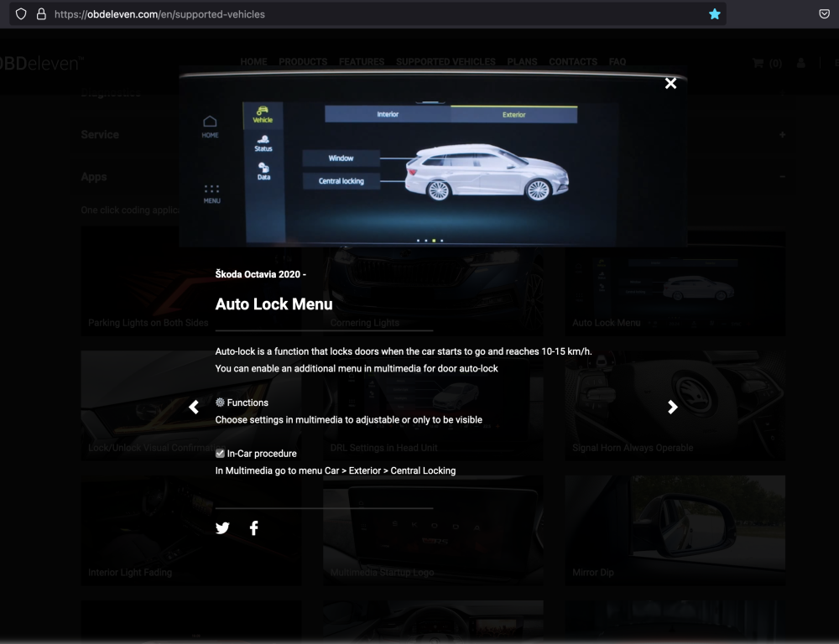Click the Škoda Octavia 2020 label
Image resolution: width=839 pixels, height=644 pixels.
pyautogui.click(x=261, y=274)
